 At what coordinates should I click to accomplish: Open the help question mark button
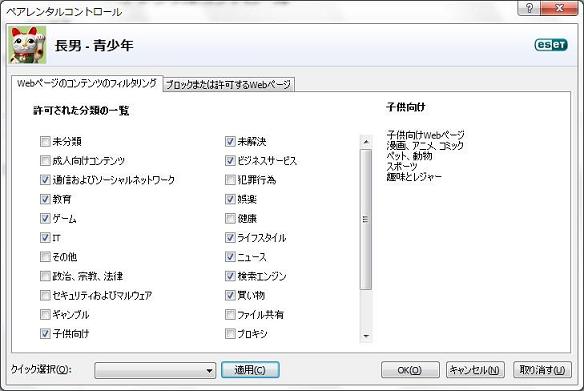529,8
